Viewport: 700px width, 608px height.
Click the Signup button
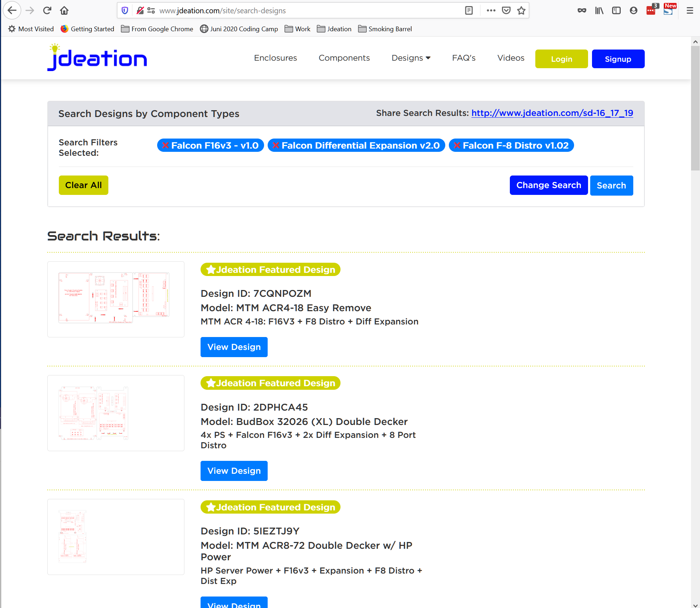[618, 59]
